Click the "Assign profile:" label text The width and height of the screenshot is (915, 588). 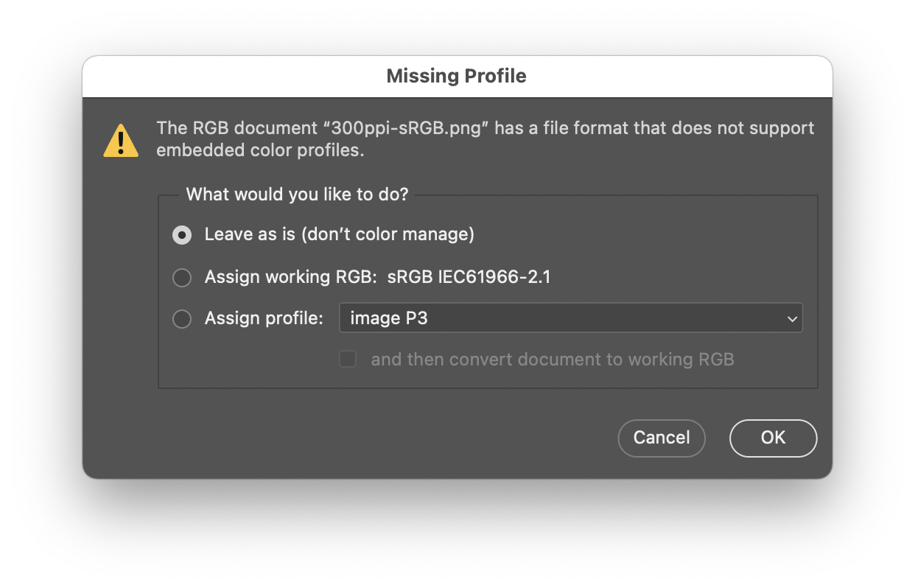[x=264, y=319]
